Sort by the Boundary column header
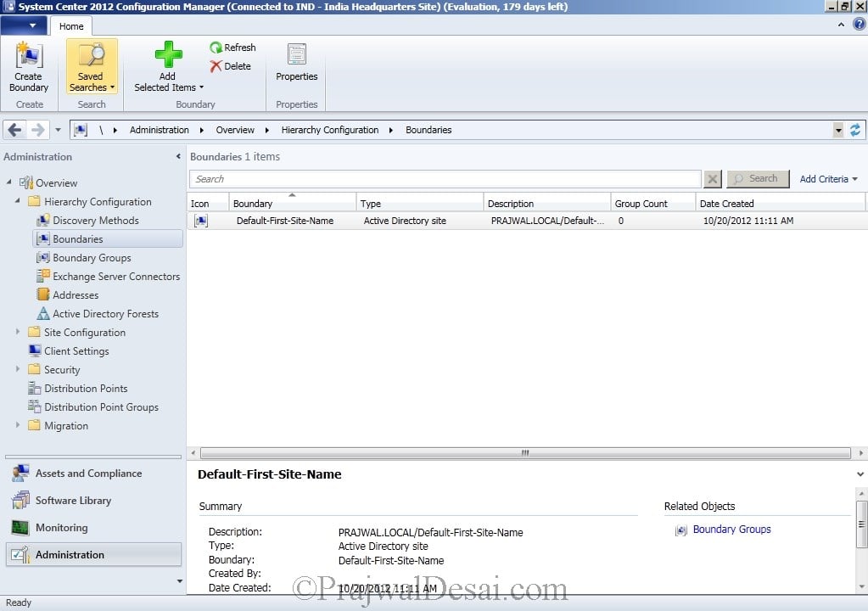This screenshot has height=611, width=868. [x=292, y=203]
